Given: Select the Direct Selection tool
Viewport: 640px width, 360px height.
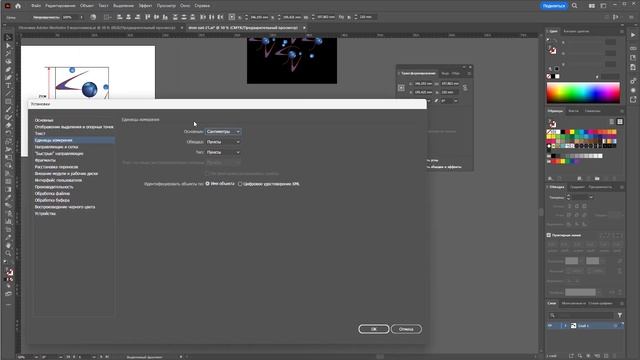Looking at the screenshot, I should (x=8, y=46).
